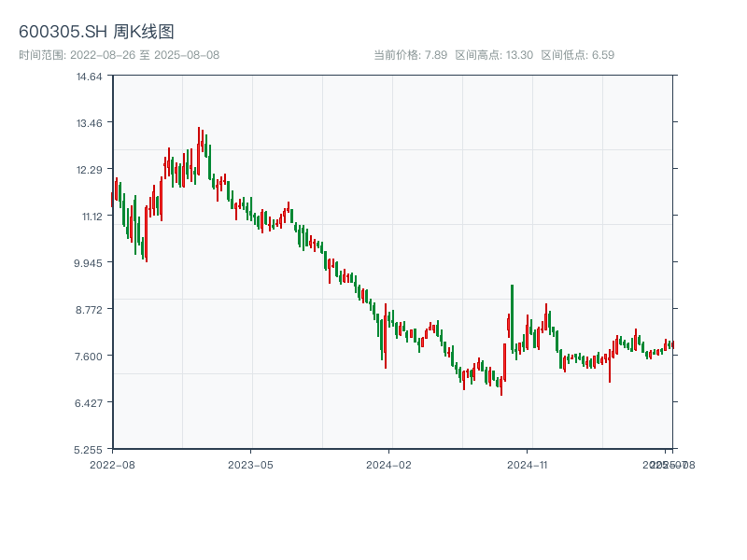
Task: Select the 9.945 y-axis tick label
Action: point(90,262)
